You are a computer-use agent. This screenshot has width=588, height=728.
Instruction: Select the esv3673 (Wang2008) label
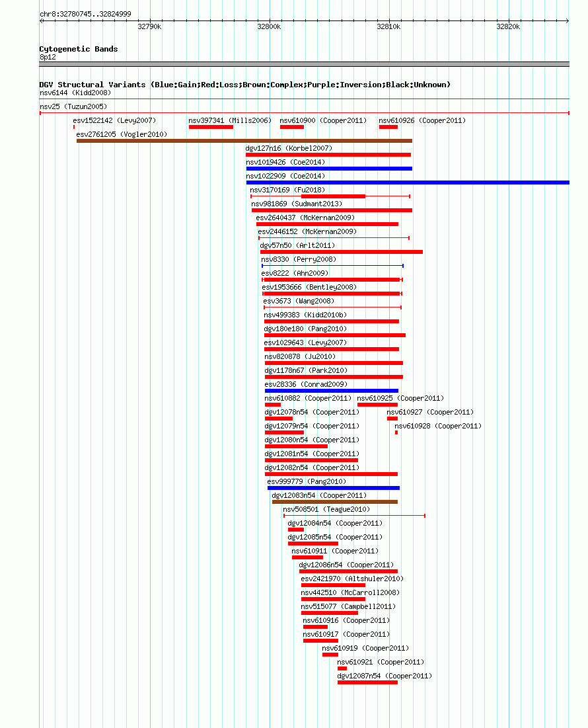[x=299, y=302]
